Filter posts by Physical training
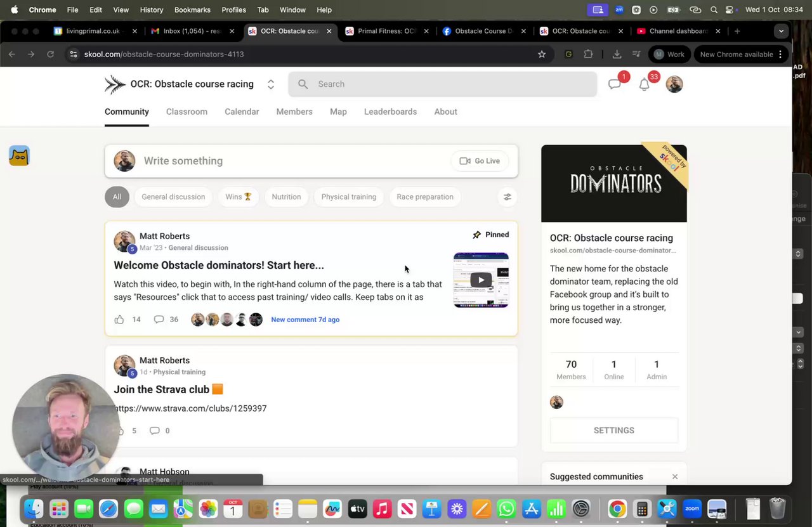812x527 pixels. click(349, 197)
